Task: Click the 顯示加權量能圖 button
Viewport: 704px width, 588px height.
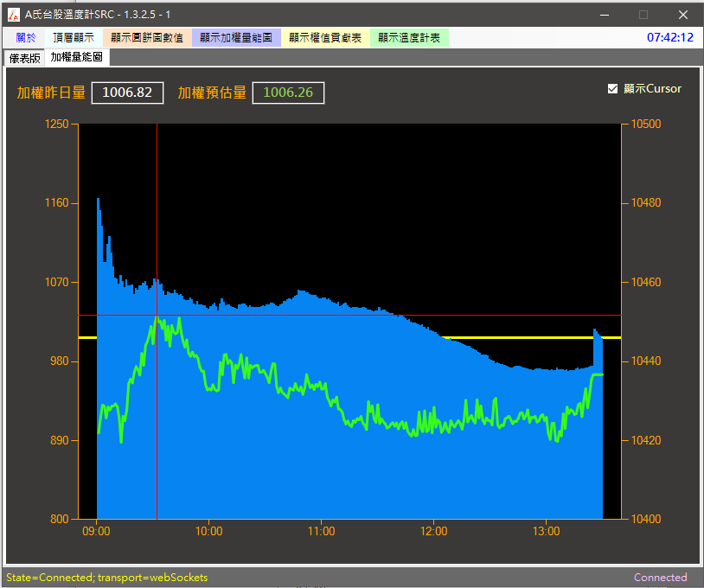Action: pyautogui.click(x=236, y=38)
